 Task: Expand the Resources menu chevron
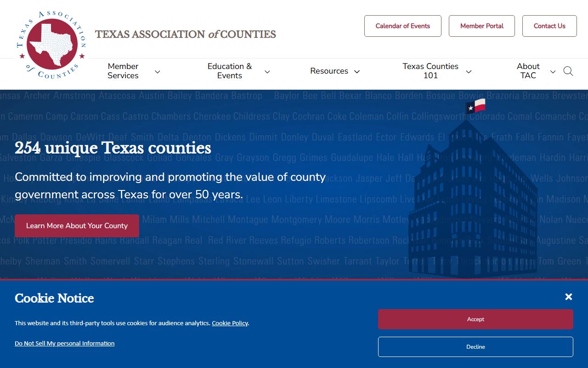(x=357, y=72)
